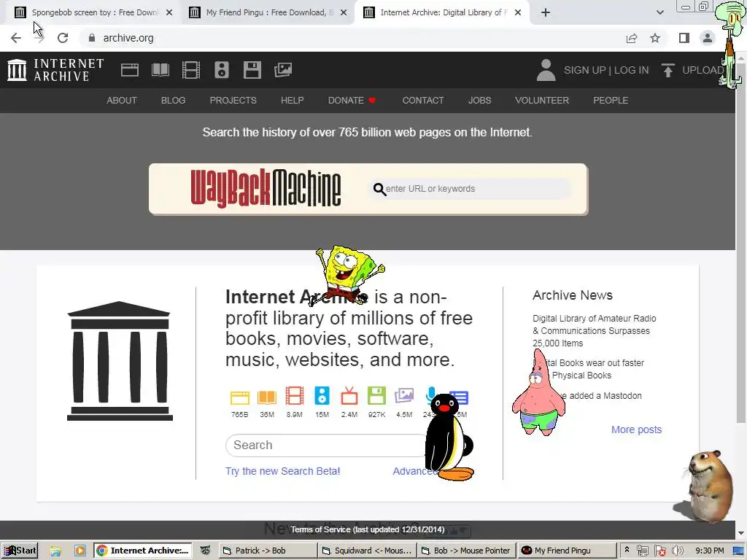Open Try the new Search Beta link
Viewport: 747px width, 560px height.
[x=282, y=471]
